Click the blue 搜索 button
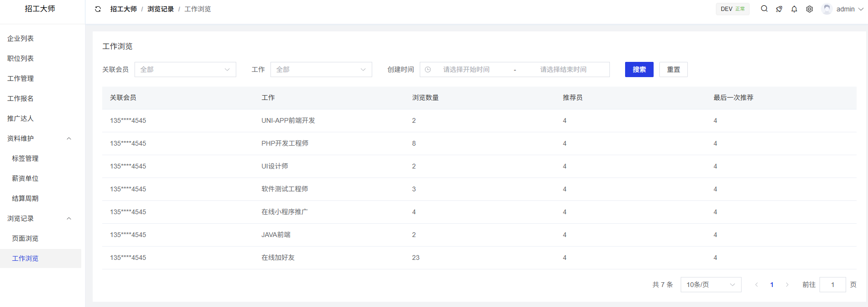The height and width of the screenshot is (307, 868). click(x=639, y=69)
